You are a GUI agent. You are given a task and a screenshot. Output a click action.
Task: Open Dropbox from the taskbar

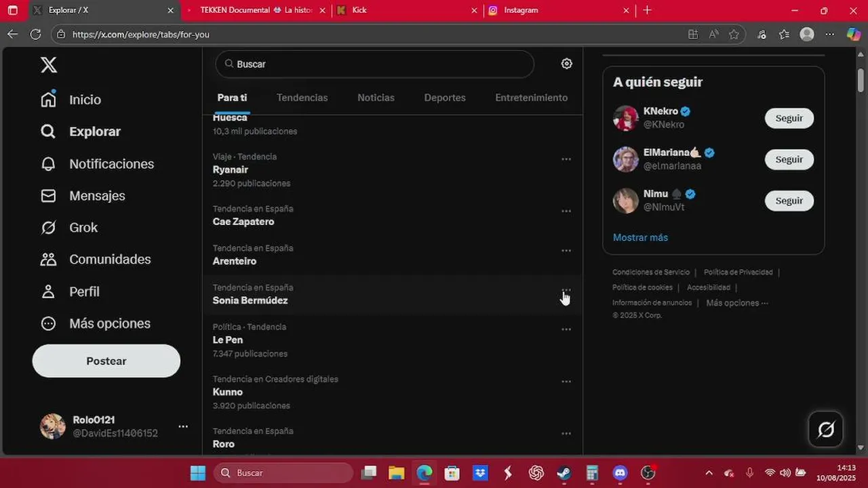tap(480, 472)
